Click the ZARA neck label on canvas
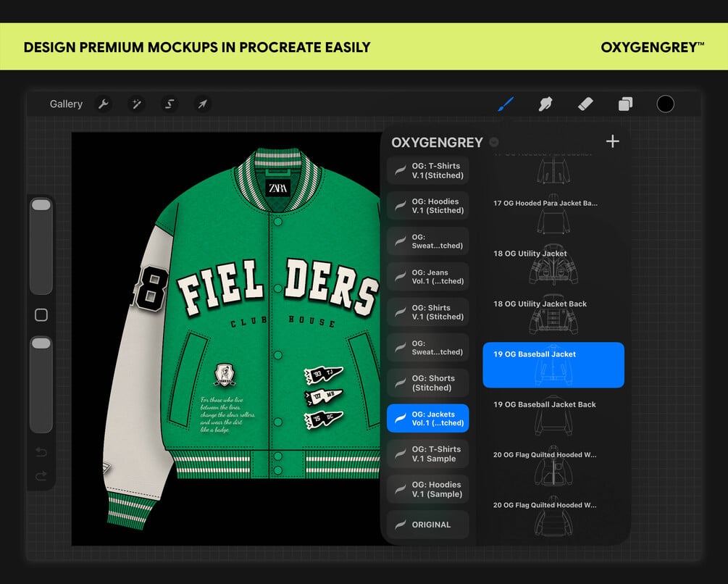The image size is (728, 584). 278,188
